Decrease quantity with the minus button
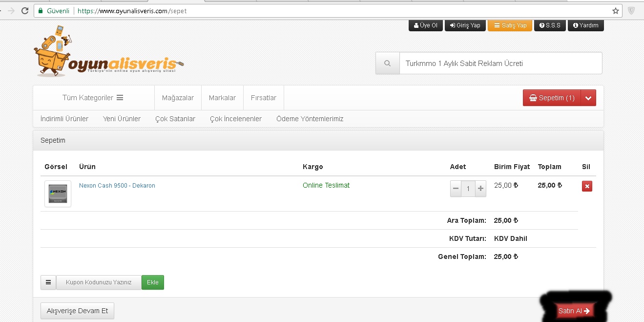The image size is (644, 322). coord(456,189)
